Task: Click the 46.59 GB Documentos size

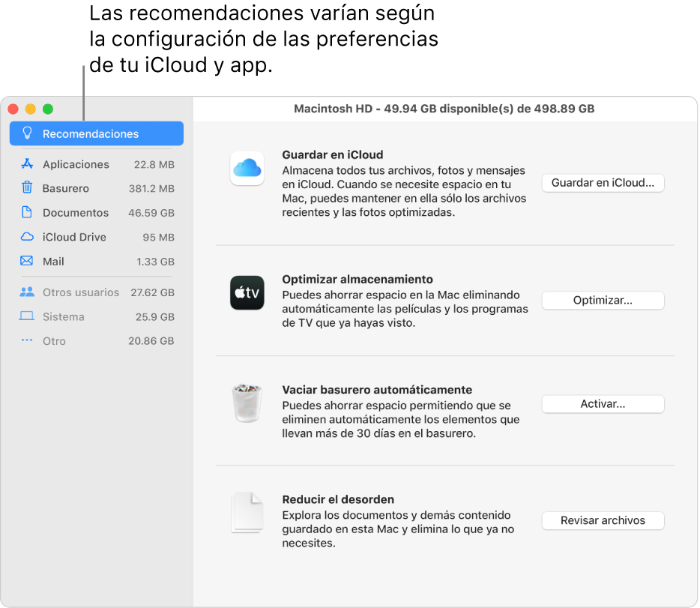Action: pyautogui.click(x=151, y=213)
